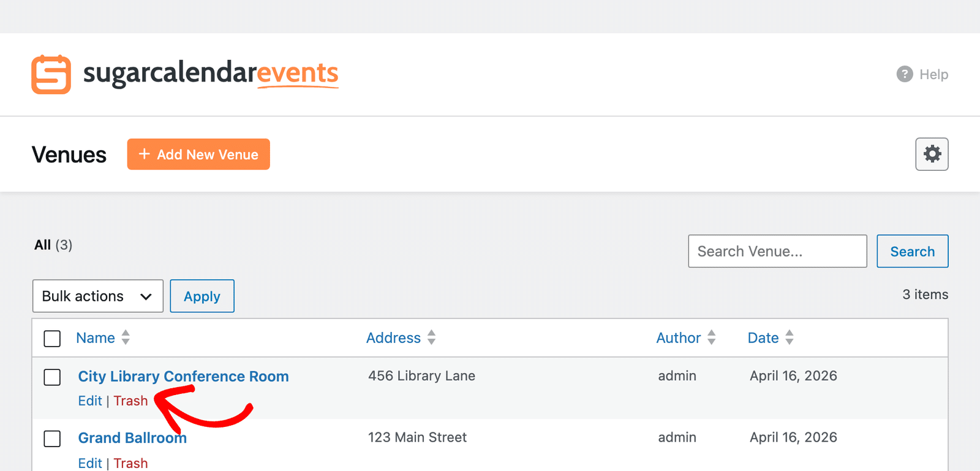Image resolution: width=980 pixels, height=471 pixels.
Task: Click admin author for Grand Ballroom row
Action: pyautogui.click(x=677, y=437)
